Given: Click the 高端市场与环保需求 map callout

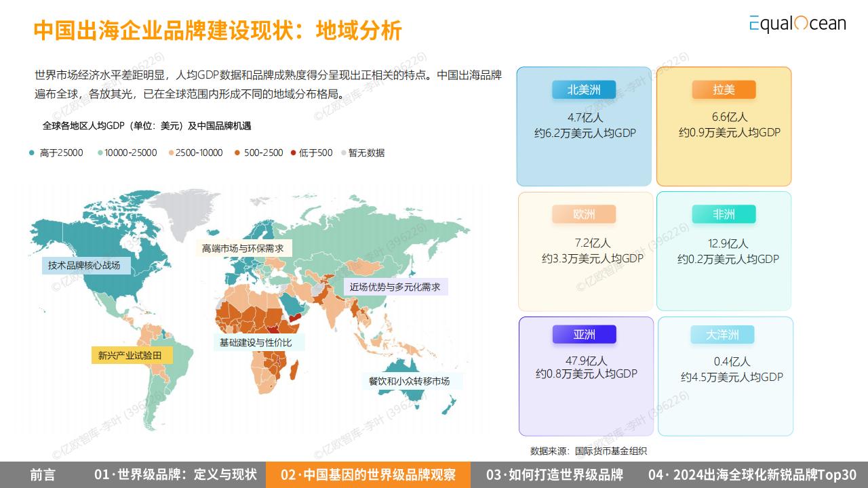Looking at the screenshot, I should (x=243, y=248).
